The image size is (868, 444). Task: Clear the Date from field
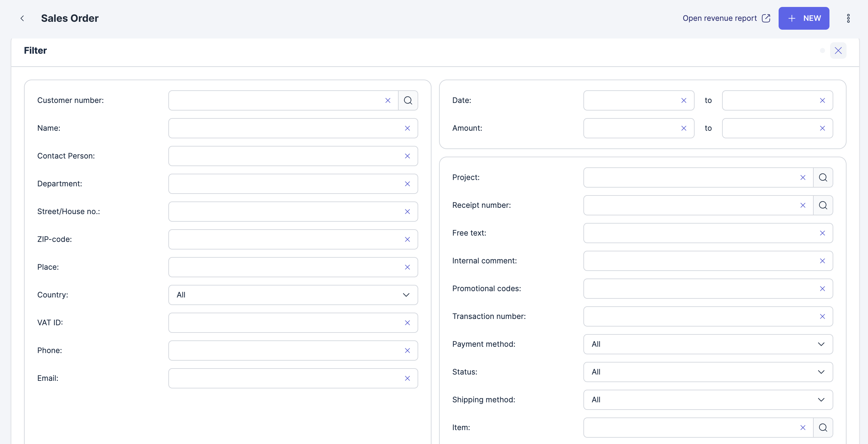[x=683, y=100]
